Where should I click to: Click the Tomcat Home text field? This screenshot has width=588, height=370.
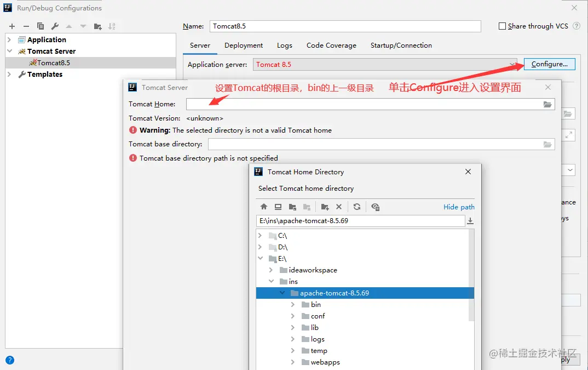[x=364, y=105]
